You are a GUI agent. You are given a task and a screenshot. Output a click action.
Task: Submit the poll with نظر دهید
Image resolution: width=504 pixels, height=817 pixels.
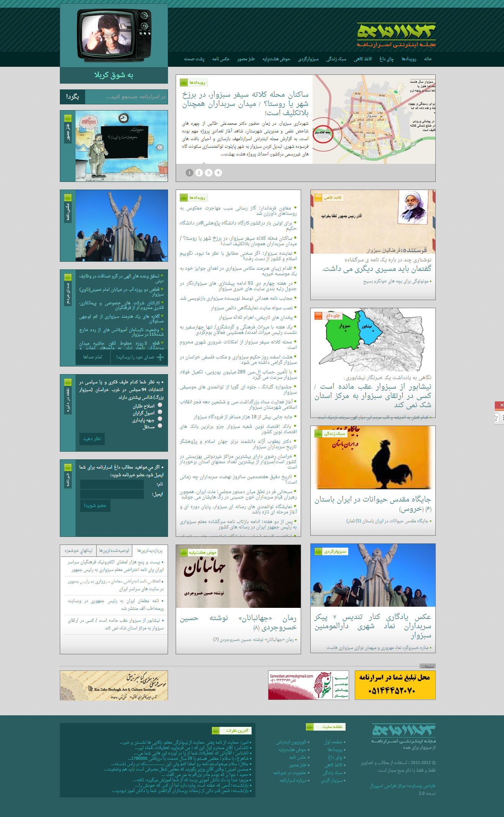pos(92,439)
